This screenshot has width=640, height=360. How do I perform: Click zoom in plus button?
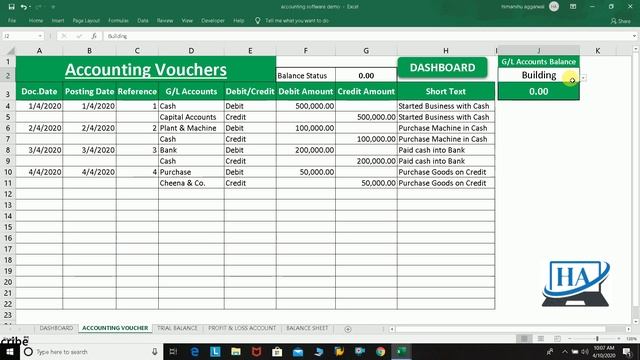(x=619, y=338)
